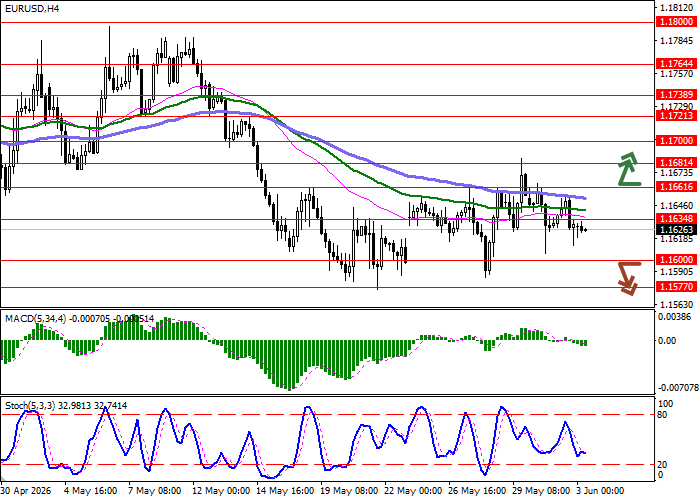Click the 22 May 00:00 time axis label
700x500 pixels.
pos(415,491)
